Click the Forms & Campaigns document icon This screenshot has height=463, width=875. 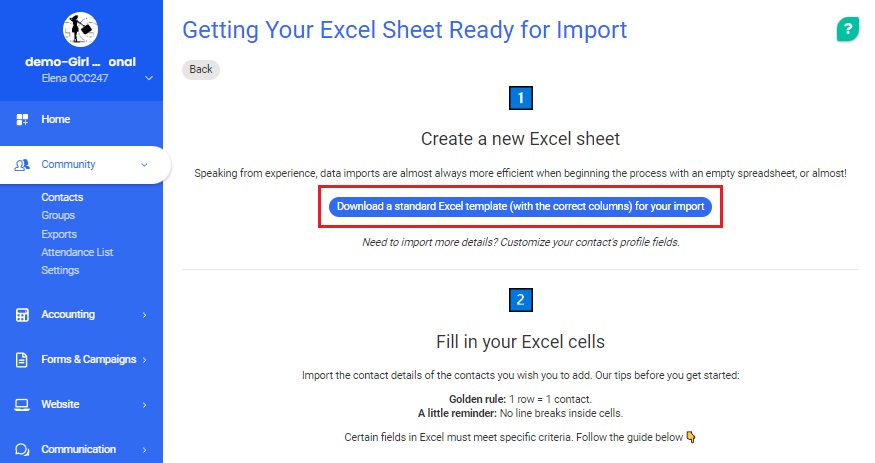click(22, 360)
